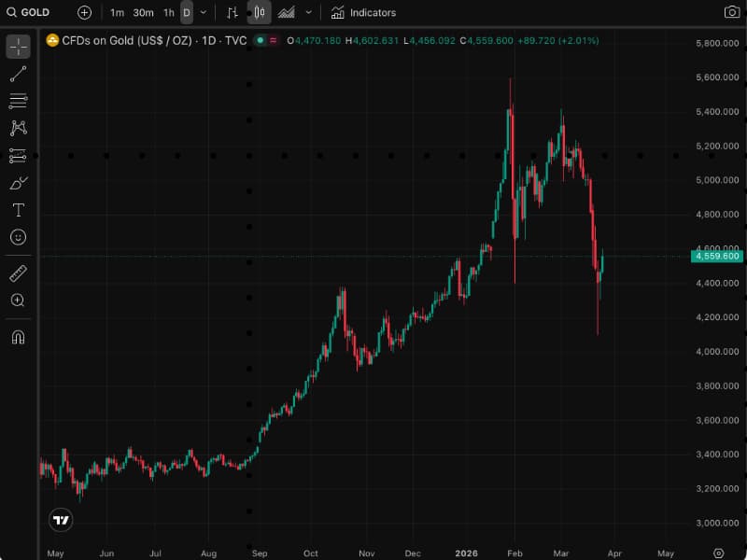Select the XABCD pattern tool
The width and height of the screenshot is (747, 560).
click(19, 128)
